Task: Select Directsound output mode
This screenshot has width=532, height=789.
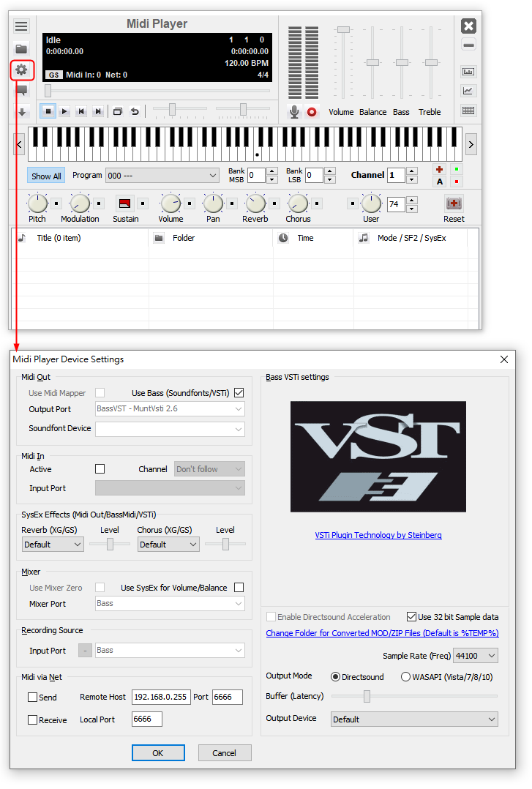Action: click(x=335, y=677)
